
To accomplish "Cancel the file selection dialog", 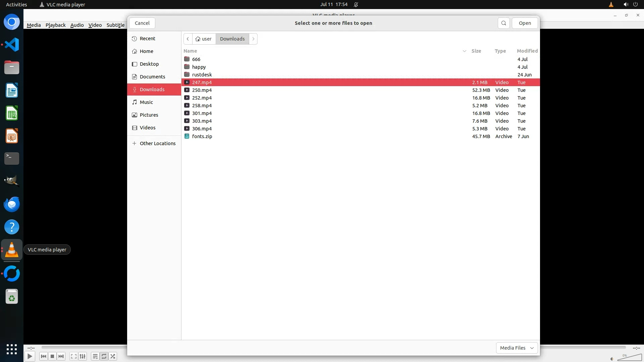I will (x=142, y=23).
